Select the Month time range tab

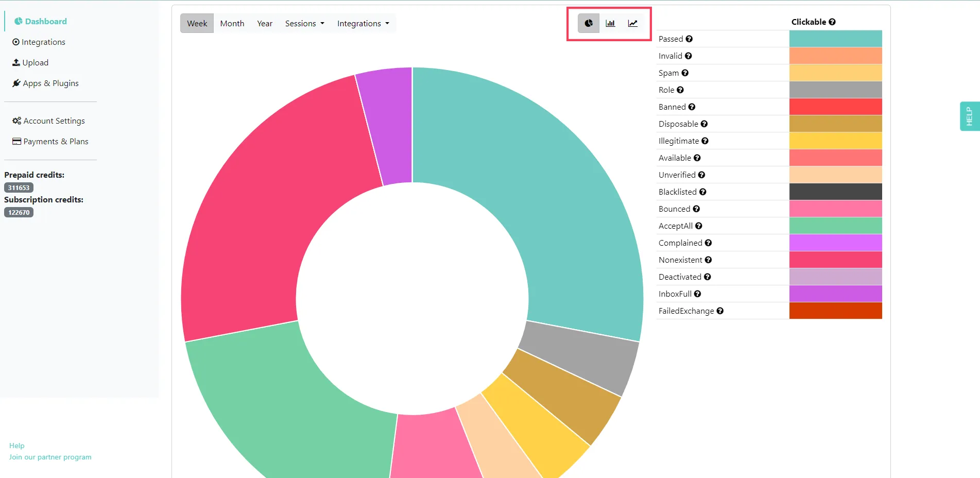tap(232, 23)
